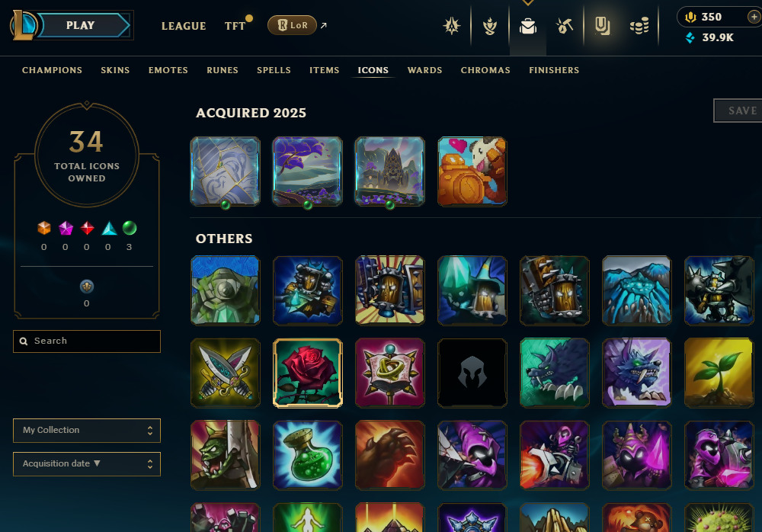Open the Collection briefcase icon
Viewport: 762px width, 532px height.
click(x=528, y=26)
